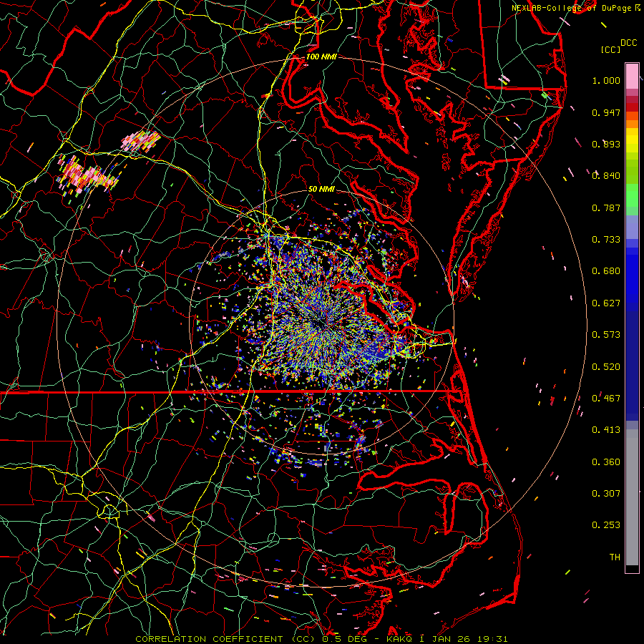
Task: Click the 0.467 color scale value
Action: click(x=606, y=399)
